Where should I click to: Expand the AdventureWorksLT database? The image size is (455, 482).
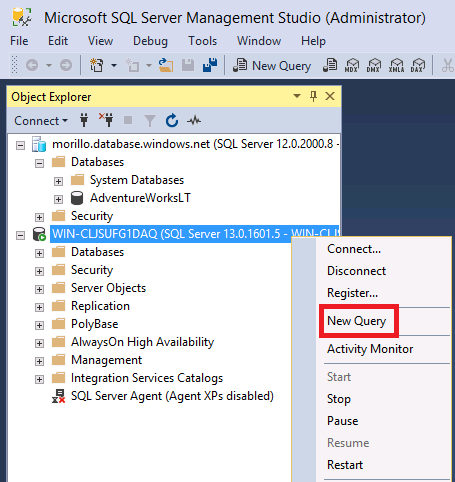(58, 199)
